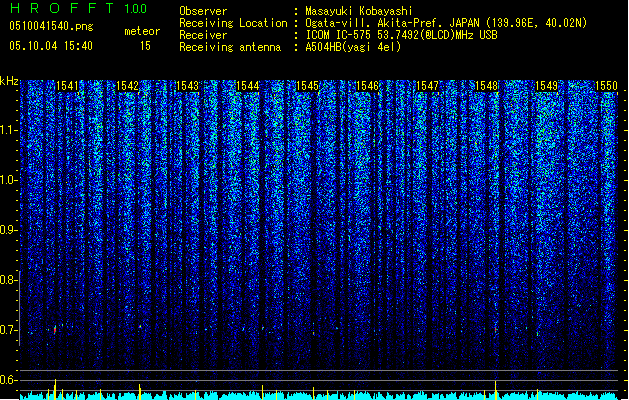
Task: Click the 1.0 kHz axis label
Action: click(x=7, y=180)
